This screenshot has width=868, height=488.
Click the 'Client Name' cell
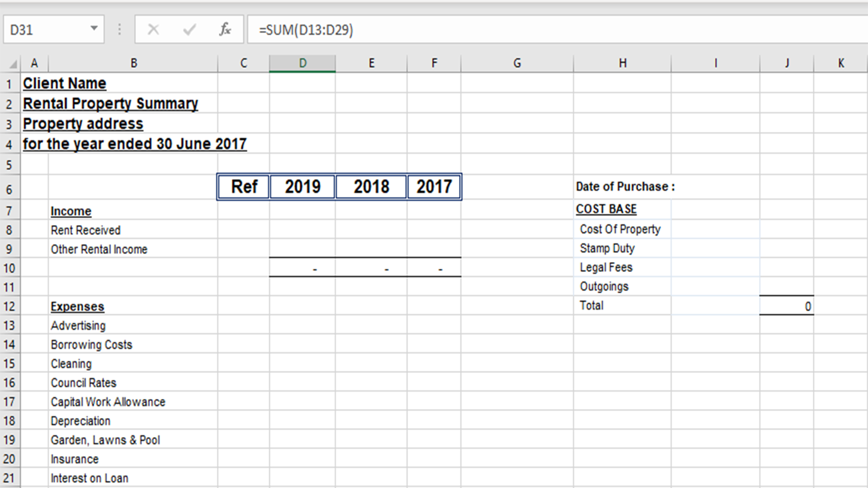coord(65,84)
